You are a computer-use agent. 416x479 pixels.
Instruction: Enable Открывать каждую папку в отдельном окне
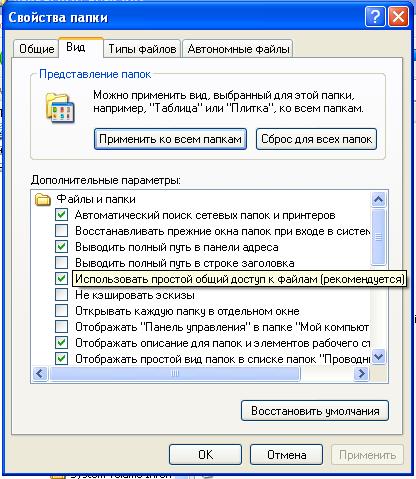(x=61, y=311)
